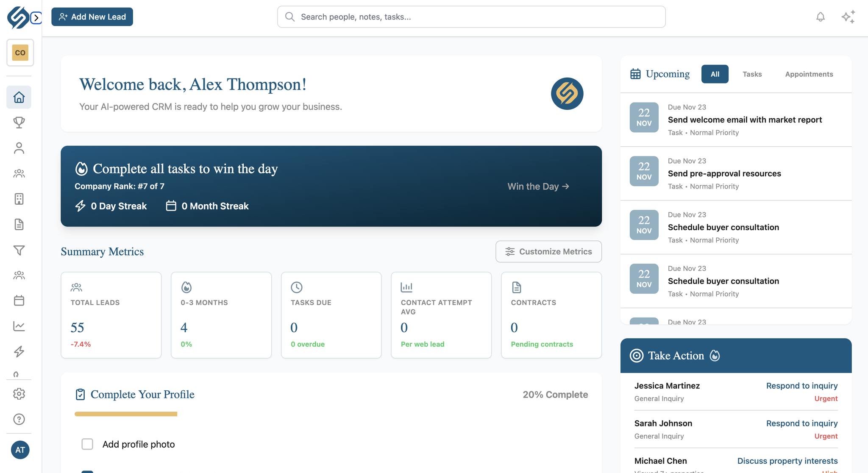Open the analytics chart icon in sidebar
868x473 pixels.
(x=19, y=326)
